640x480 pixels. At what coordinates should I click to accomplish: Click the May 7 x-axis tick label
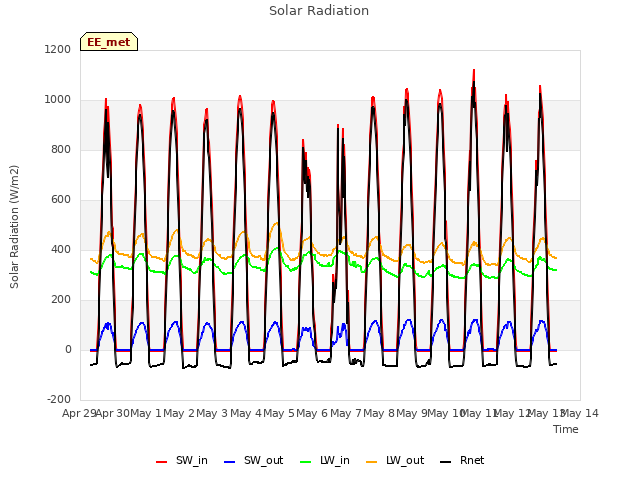pos(346,413)
